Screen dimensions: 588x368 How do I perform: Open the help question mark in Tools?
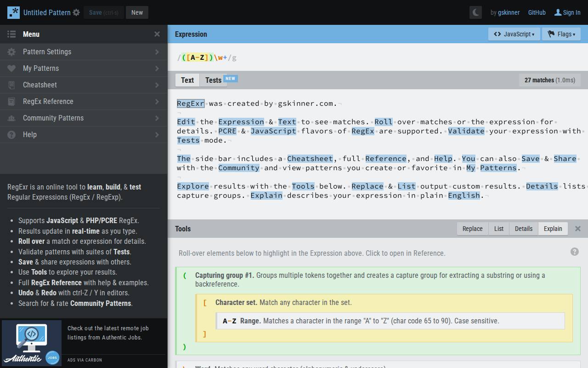574,252
